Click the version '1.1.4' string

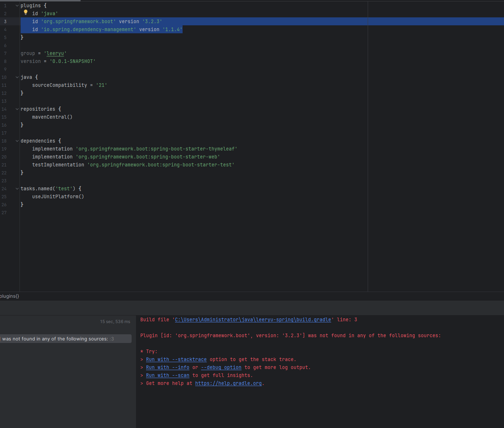(172, 30)
